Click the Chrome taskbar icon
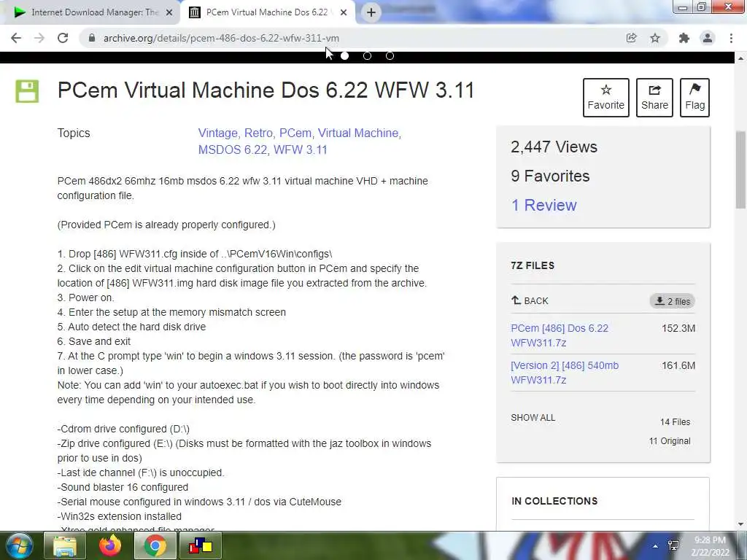 coord(155,545)
